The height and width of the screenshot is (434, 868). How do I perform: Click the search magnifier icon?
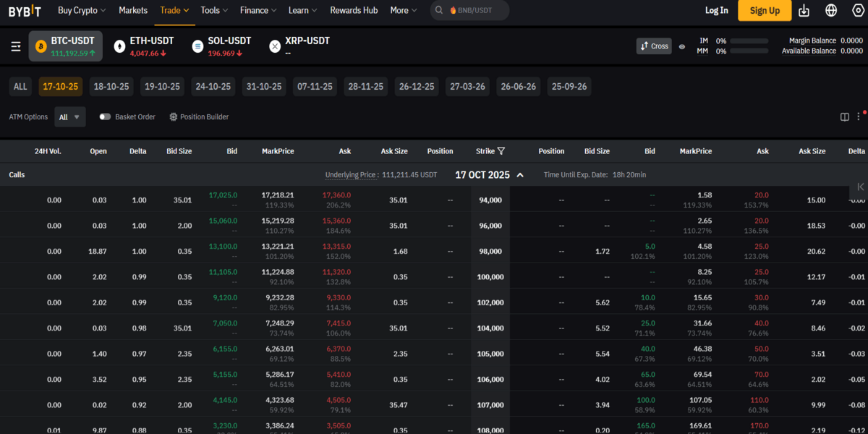coord(438,11)
